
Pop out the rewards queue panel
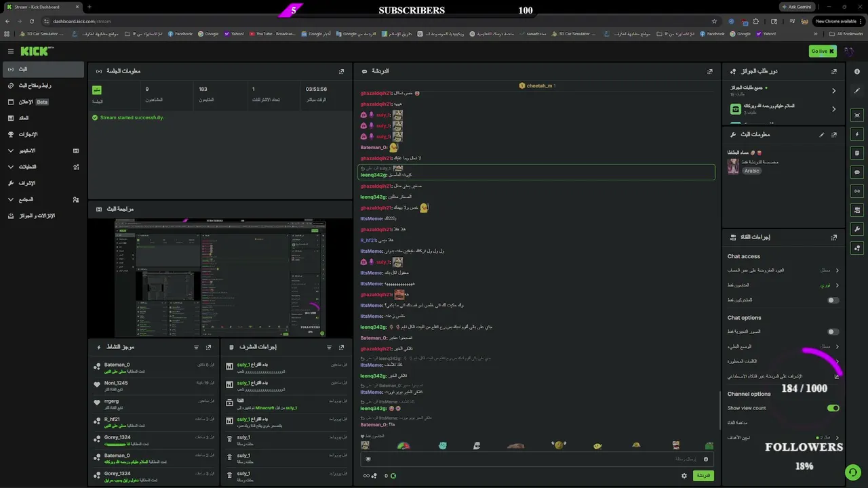tap(834, 71)
